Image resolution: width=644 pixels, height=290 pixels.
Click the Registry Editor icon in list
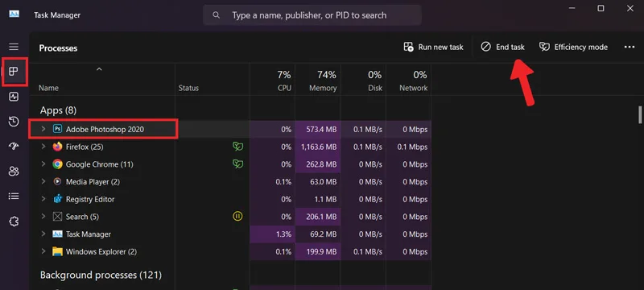[x=57, y=199]
